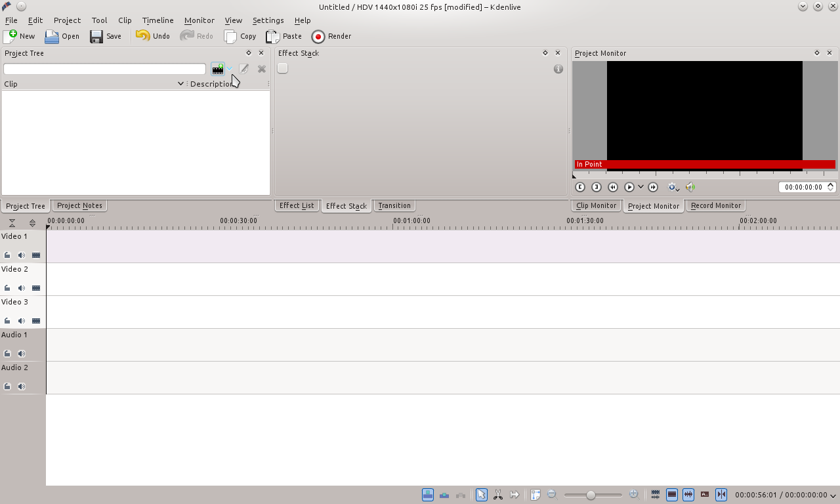Toggle lock on Audio 1 track

click(7, 354)
